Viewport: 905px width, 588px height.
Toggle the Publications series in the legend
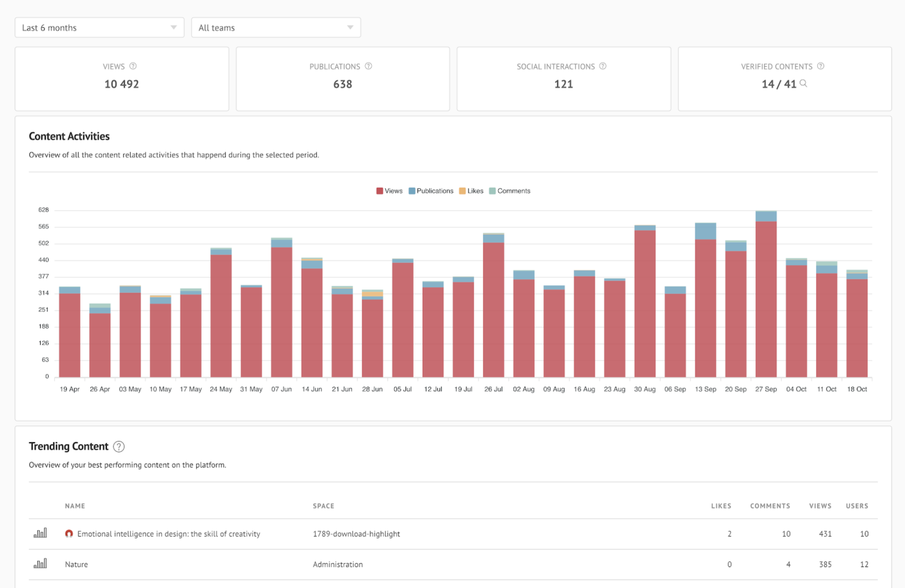click(431, 191)
